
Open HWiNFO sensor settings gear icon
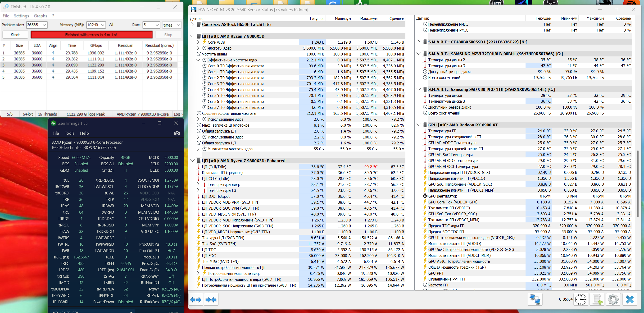613,299
